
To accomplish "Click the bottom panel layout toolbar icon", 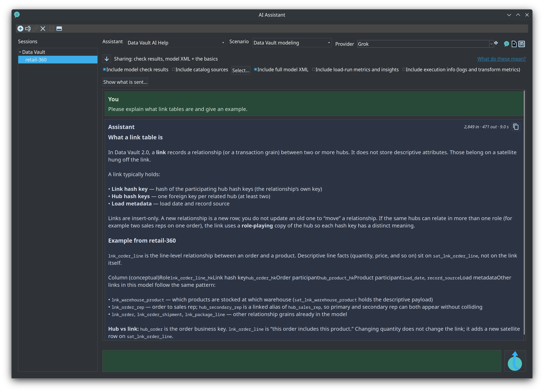I will pos(59,29).
